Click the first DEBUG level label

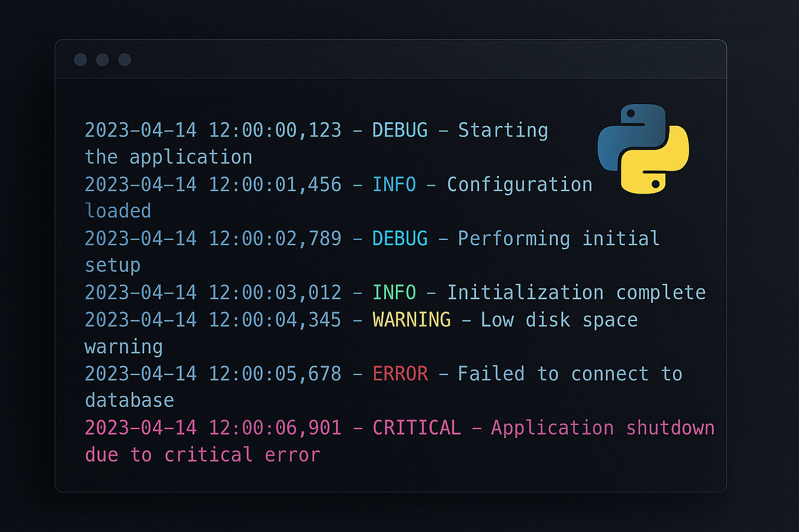click(400, 130)
